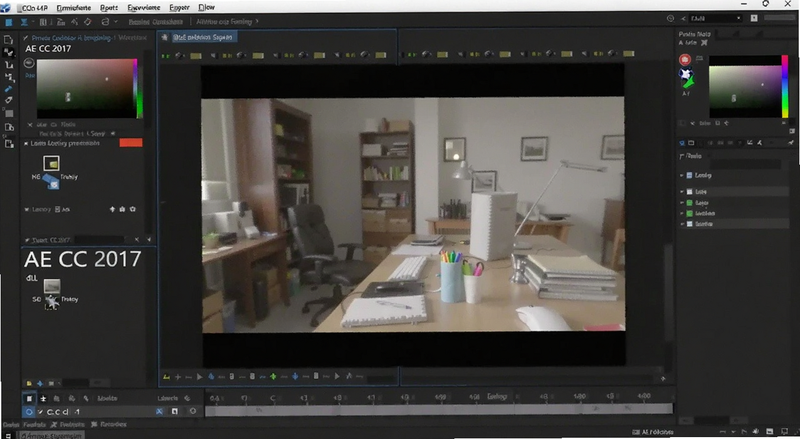The width and height of the screenshot is (800, 439).
Task: Click the pin icon ending the right panel toolbar
Action: point(791,143)
